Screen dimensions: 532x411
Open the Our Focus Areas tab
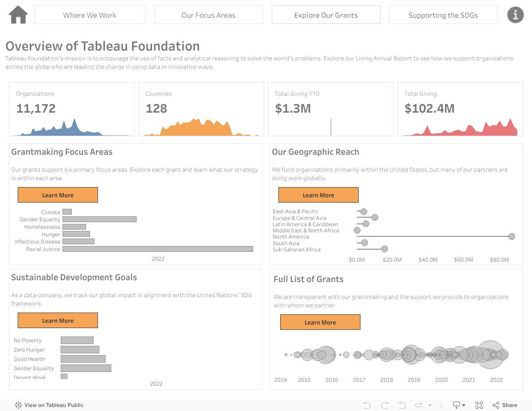(x=208, y=15)
